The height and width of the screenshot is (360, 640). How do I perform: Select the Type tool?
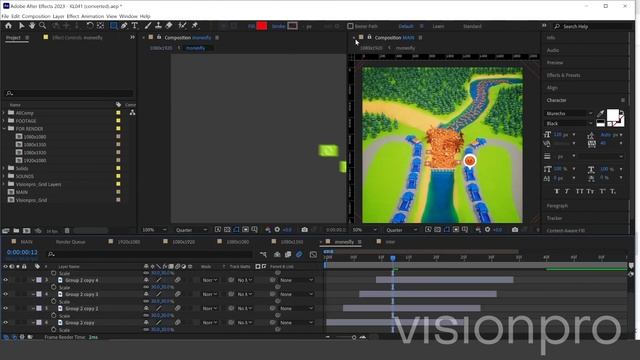click(134, 26)
